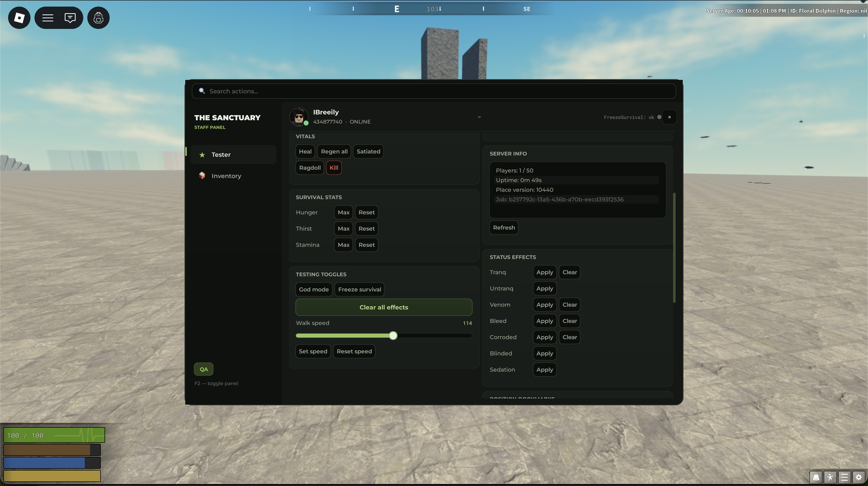Click the 'THE SANCTUARY' panel title
This screenshot has height=486, width=868.
tap(227, 117)
